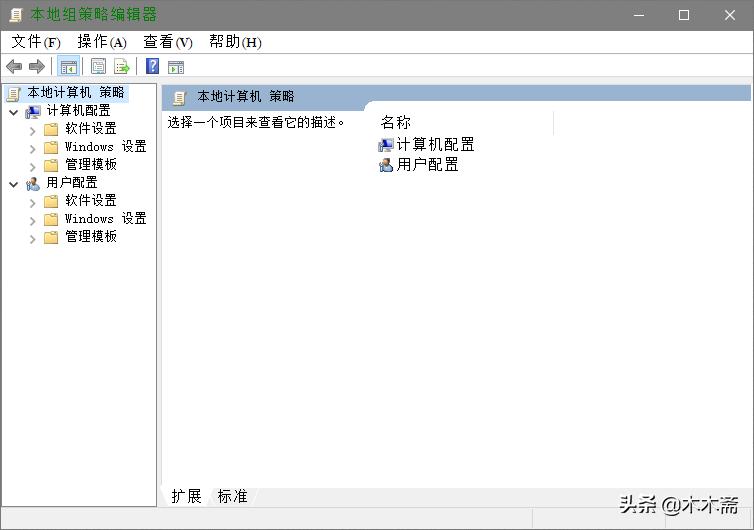Select Windows 设置 label under 用户配置
Screen dimensions: 754x530
pos(105,218)
